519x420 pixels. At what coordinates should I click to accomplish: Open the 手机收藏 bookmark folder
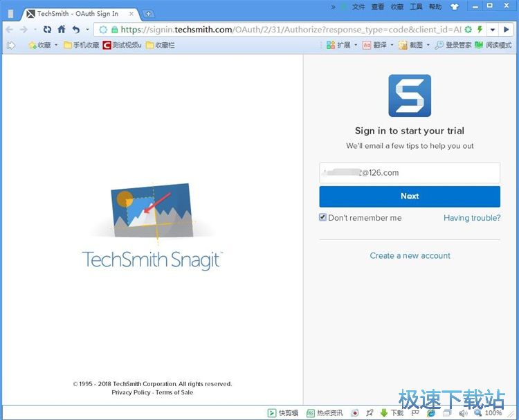click(x=82, y=45)
